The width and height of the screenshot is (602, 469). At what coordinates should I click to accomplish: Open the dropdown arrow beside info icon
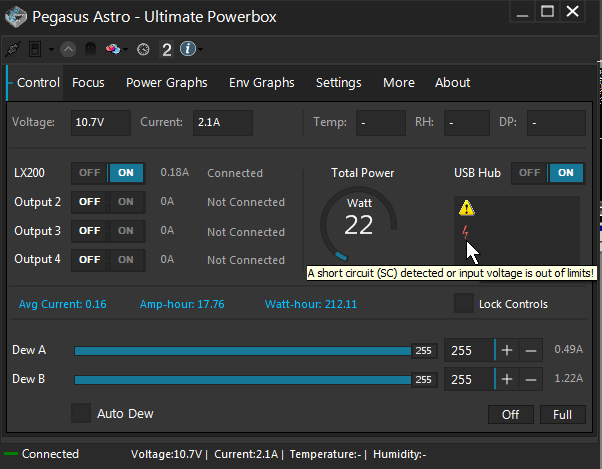click(x=200, y=49)
